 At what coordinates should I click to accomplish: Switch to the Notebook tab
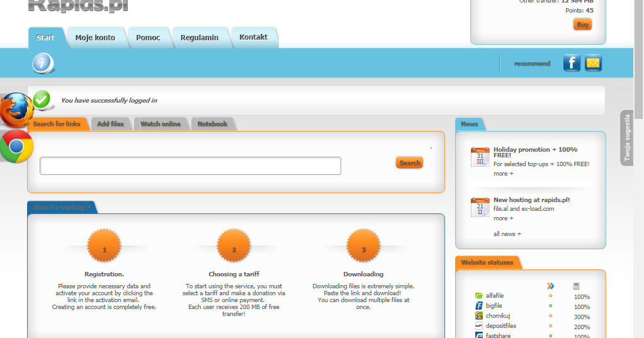pos(212,124)
